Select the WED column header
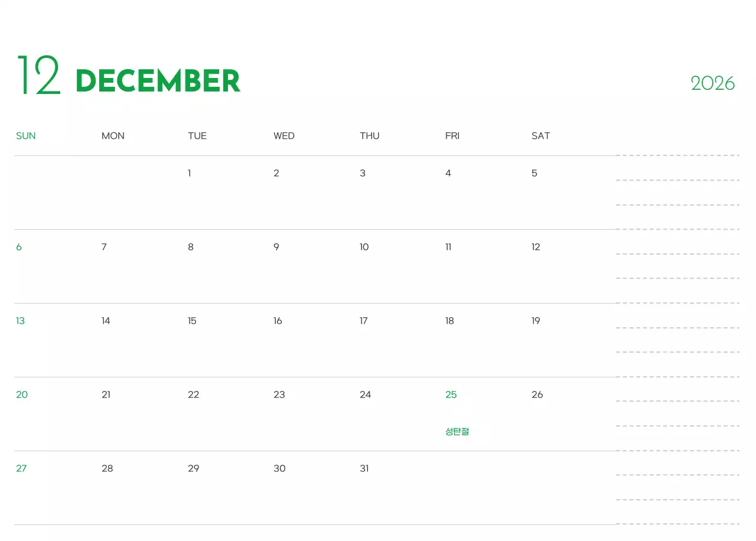Screen dimensions: 756x541 pyautogui.click(x=283, y=136)
